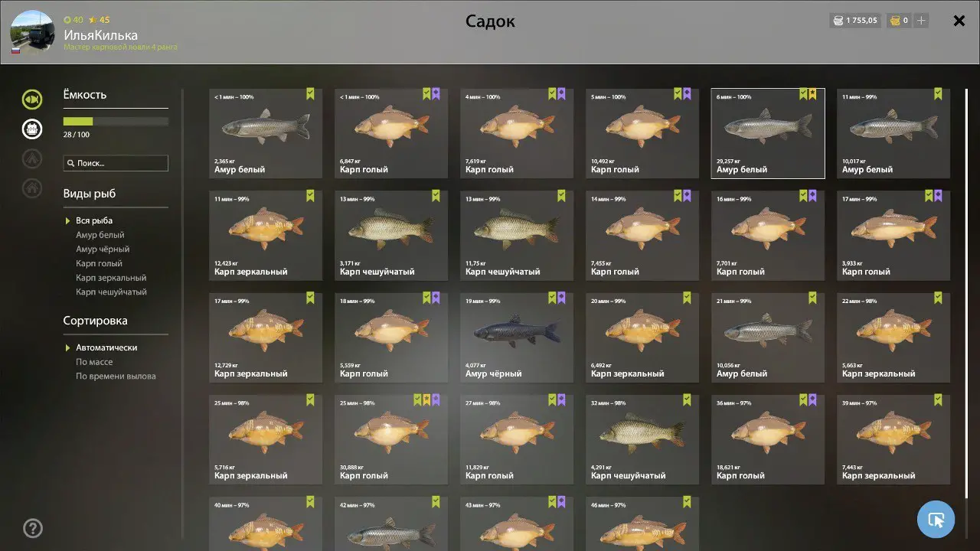Open the fish keepnet icon in sidebar
The image size is (980, 551).
tap(32, 99)
